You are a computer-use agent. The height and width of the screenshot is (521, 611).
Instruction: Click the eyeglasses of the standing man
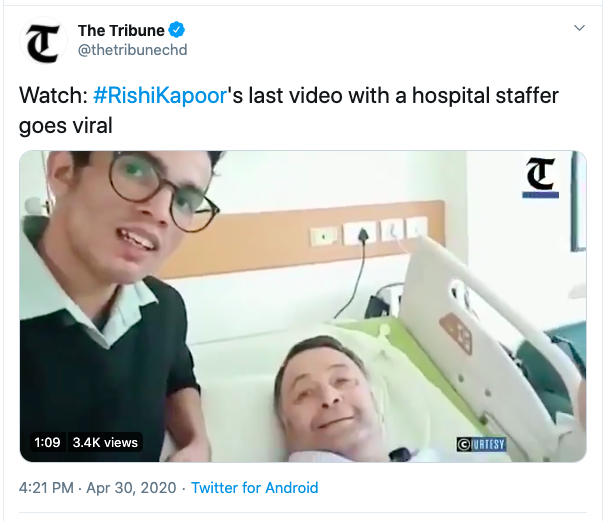[163, 190]
